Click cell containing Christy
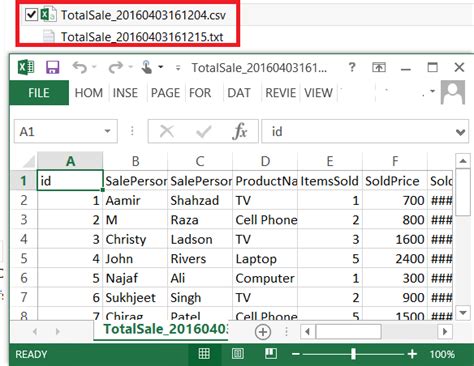Viewport: 474px width, 366px height. pyautogui.click(x=135, y=239)
